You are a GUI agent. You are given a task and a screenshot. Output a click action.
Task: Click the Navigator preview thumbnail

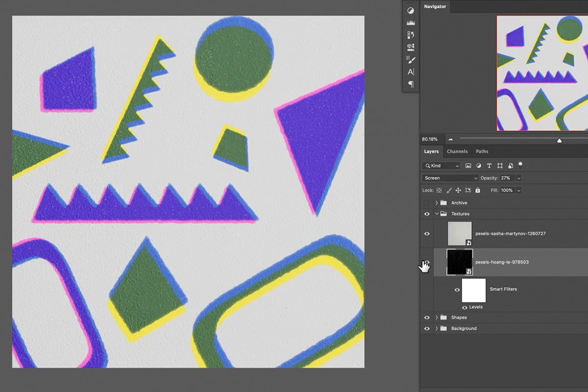point(542,73)
